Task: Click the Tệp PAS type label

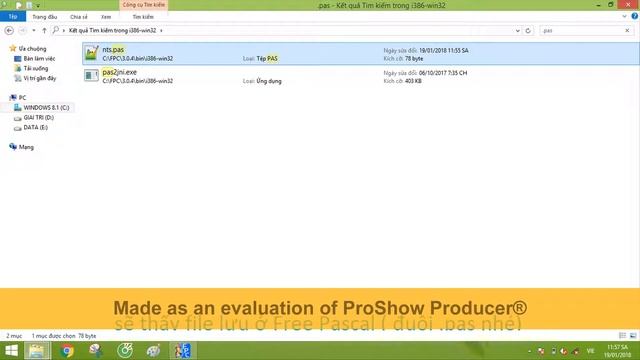Action: coord(267,59)
